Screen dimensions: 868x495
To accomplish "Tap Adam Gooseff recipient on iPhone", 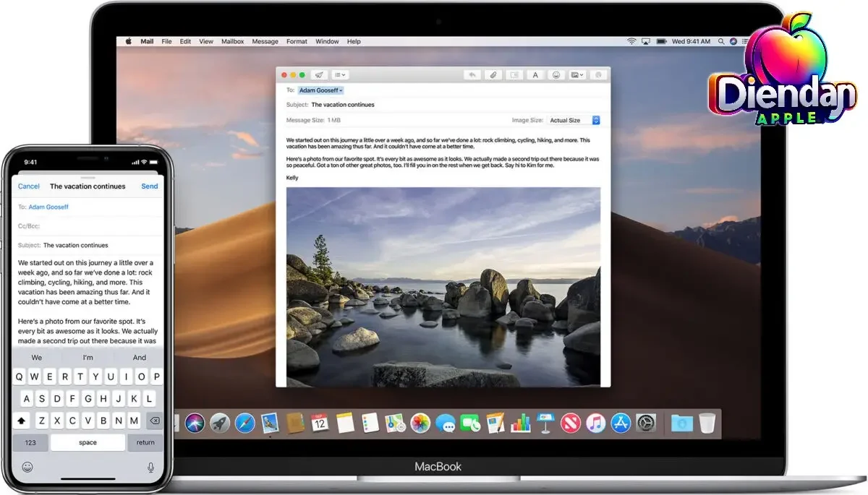I will (48, 207).
